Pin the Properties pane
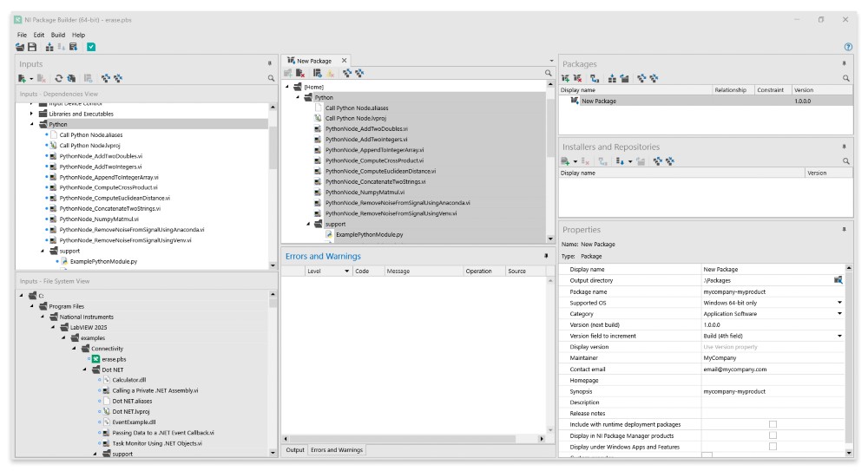This screenshot has width=868, height=471. pyautogui.click(x=845, y=229)
